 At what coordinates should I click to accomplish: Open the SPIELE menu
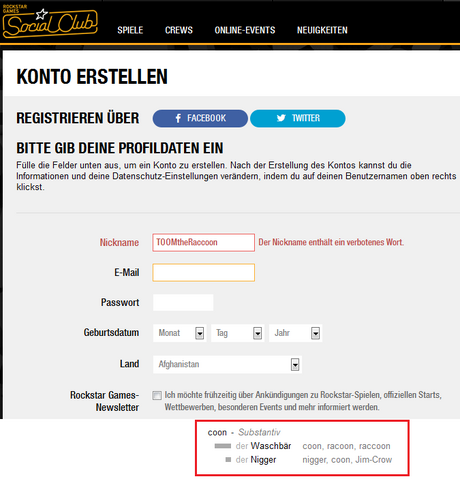[130, 30]
